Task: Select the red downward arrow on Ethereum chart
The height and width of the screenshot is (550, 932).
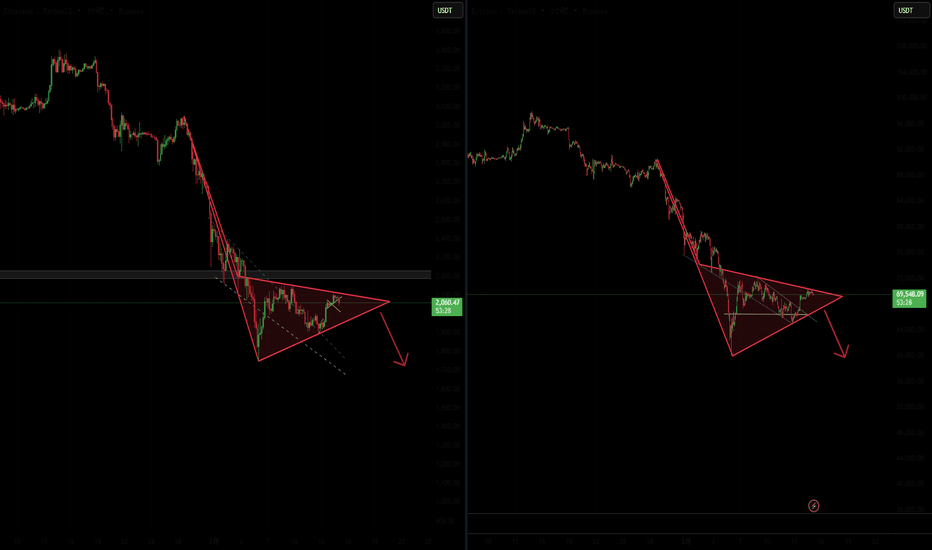Action: coord(394,339)
